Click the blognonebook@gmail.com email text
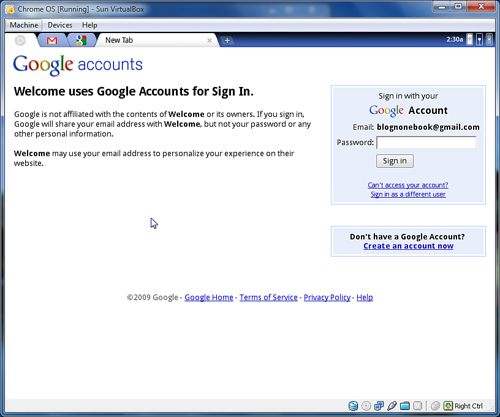Screen dimensions: 500x417 coord(428,127)
